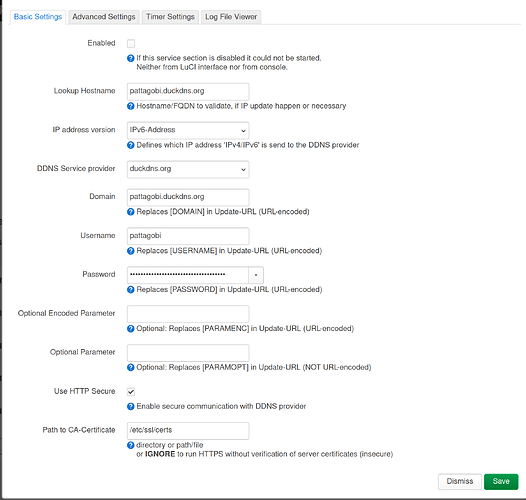Save the DDNS settings

click(501, 482)
